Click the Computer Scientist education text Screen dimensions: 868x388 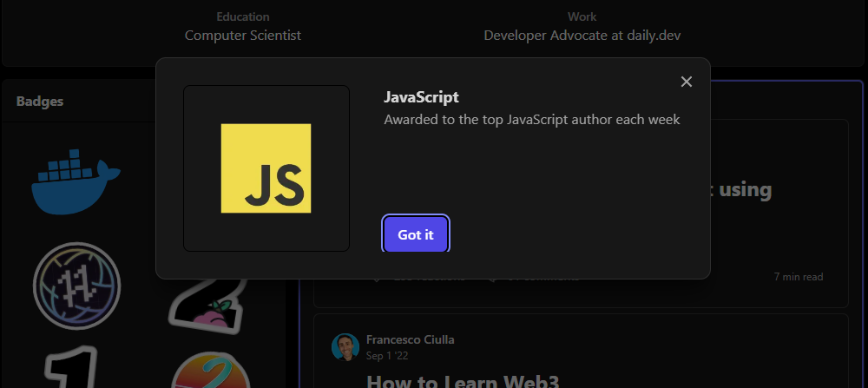pyautogui.click(x=243, y=36)
